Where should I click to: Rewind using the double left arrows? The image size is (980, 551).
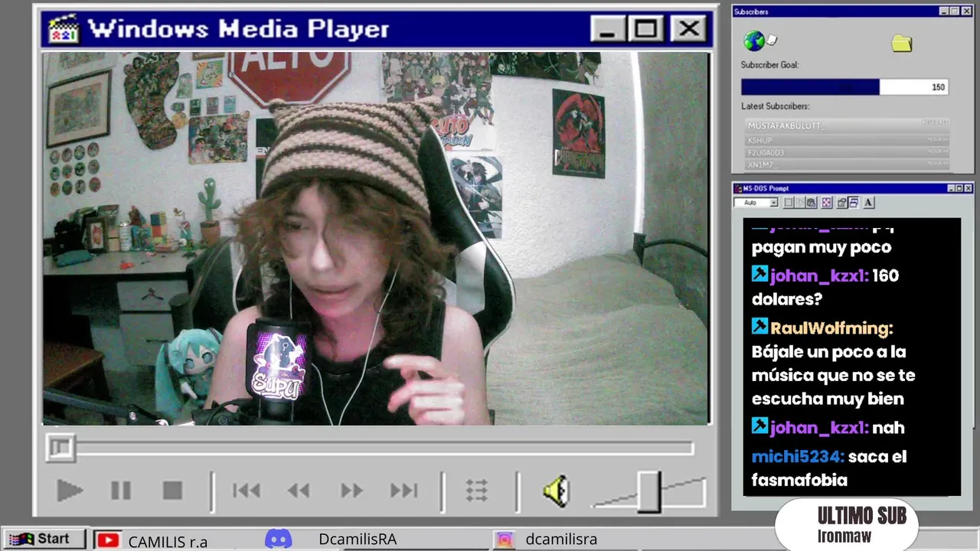(x=299, y=491)
